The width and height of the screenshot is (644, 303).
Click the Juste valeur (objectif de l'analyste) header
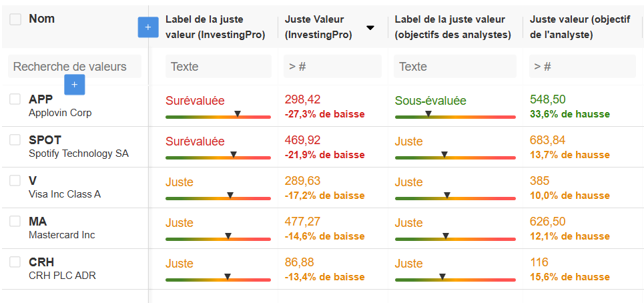coord(579,27)
